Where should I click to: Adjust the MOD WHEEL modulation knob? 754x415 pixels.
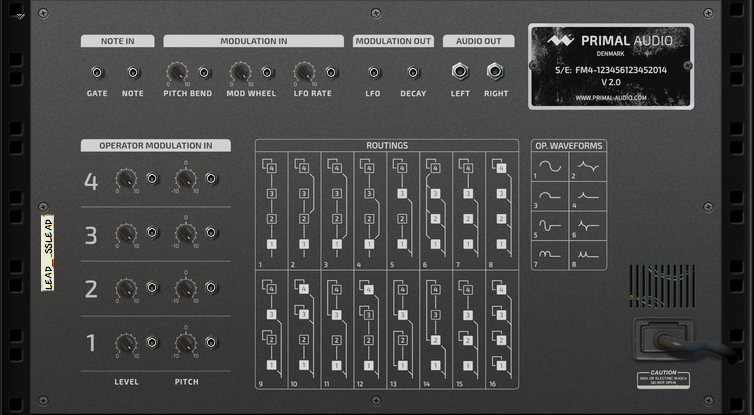[240, 73]
